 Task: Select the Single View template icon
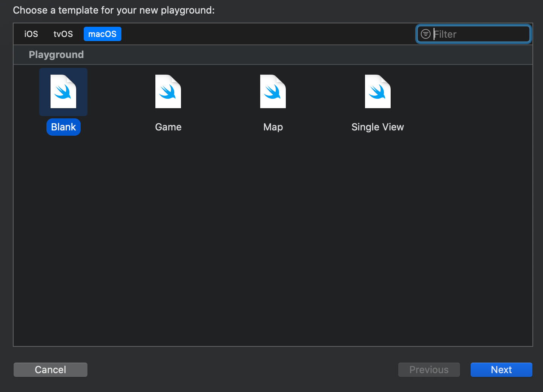378,92
